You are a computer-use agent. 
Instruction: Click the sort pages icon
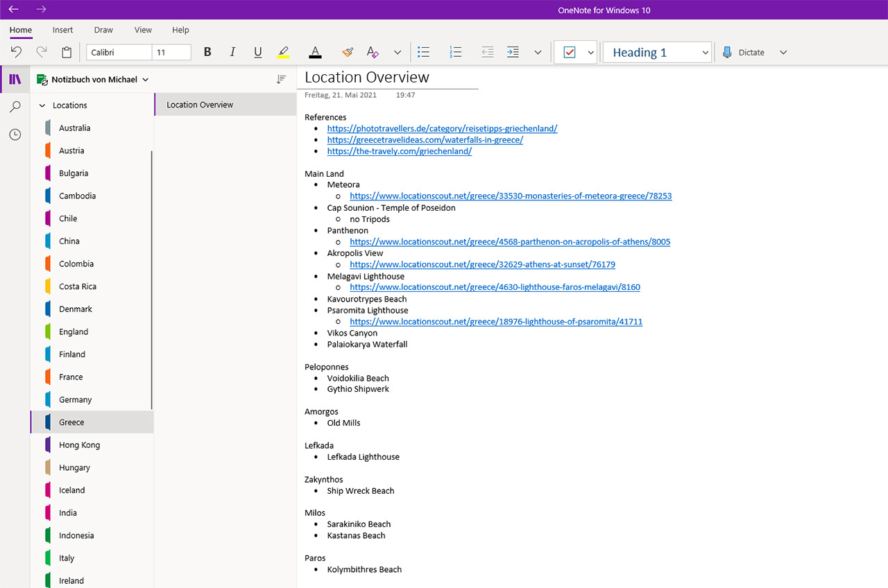pos(281,80)
